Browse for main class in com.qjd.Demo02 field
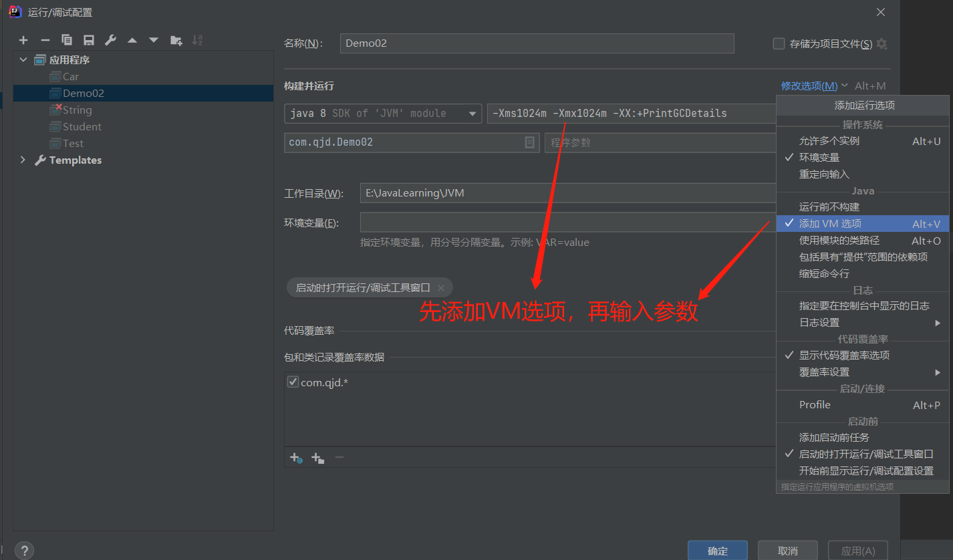The image size is (953, 560). (x=530, y=142)
